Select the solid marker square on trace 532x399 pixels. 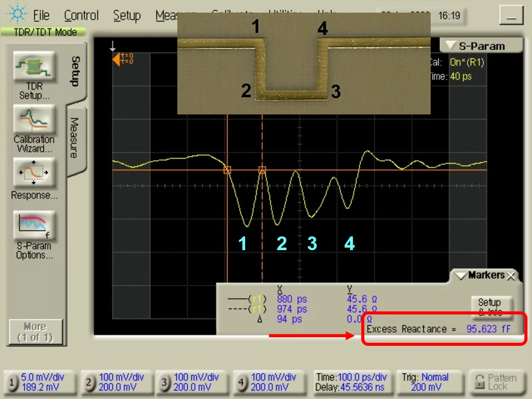(x=227, y=170)
